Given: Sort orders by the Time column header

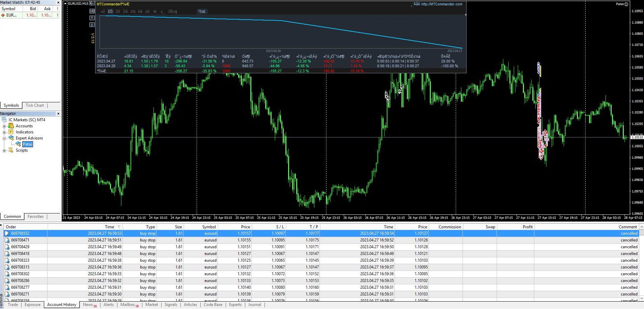Looking at the screenshot, I should (109, 227).
